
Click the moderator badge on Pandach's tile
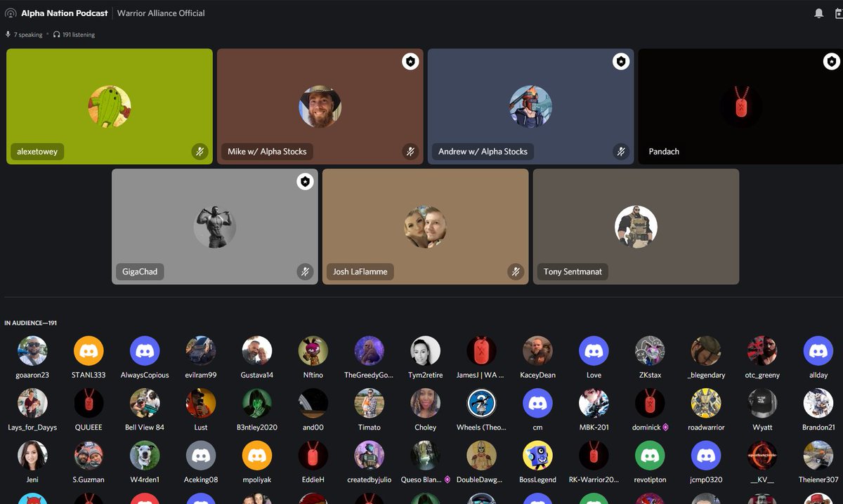click(x=831, y=61)
